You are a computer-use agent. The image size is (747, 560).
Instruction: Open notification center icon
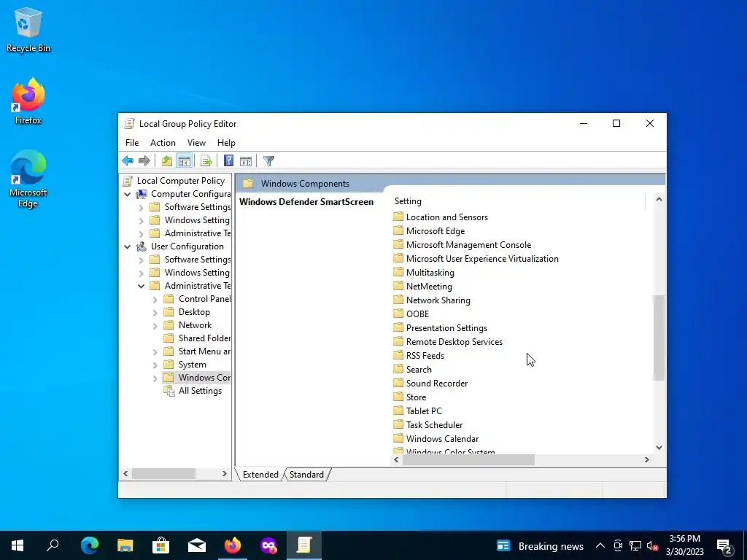[x=724, y=545]
